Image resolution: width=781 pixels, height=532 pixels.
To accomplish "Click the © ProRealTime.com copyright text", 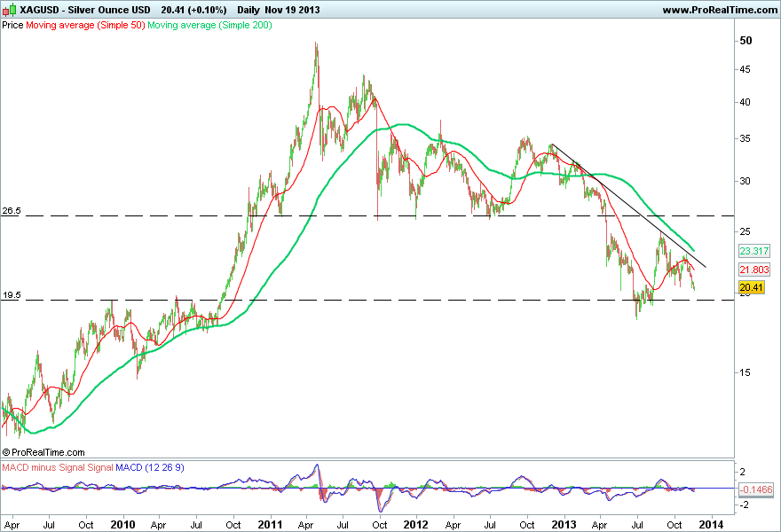I will coord(43,452).
